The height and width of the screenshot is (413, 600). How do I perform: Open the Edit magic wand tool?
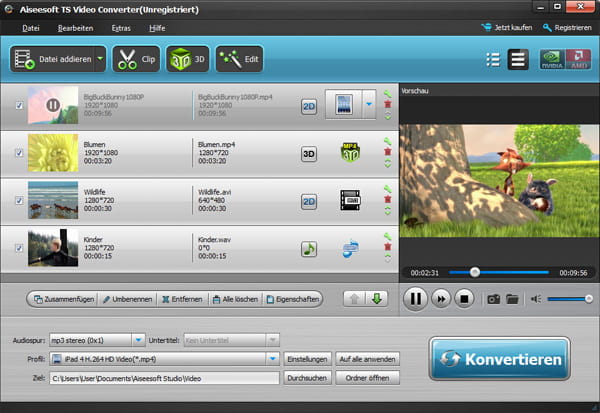point(240,59)
